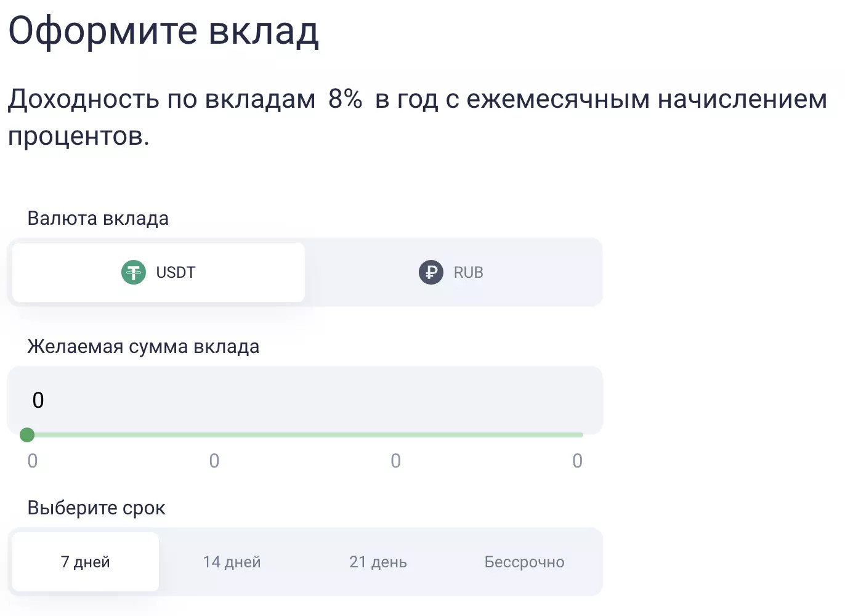Switch deposit currency to RUB label
Image resolution: width=845 pixels, height=616 pixels.
pyautogui.click(x=468, y=272)
